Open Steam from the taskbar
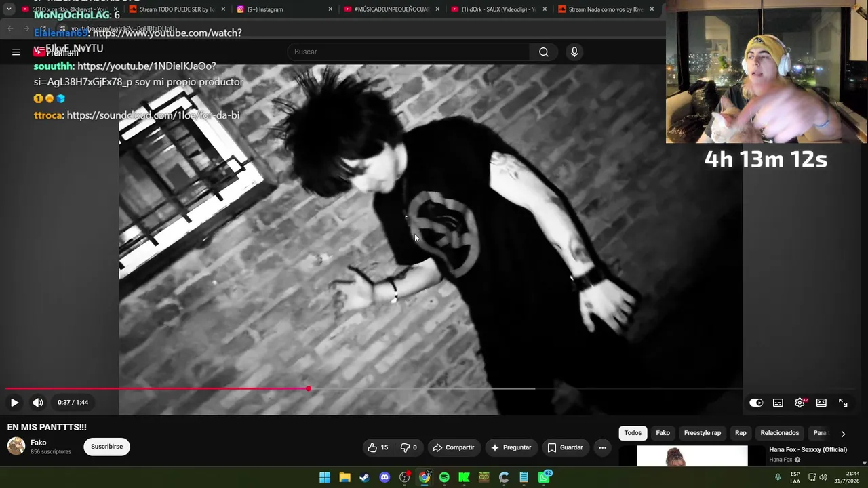 [364, 477]
